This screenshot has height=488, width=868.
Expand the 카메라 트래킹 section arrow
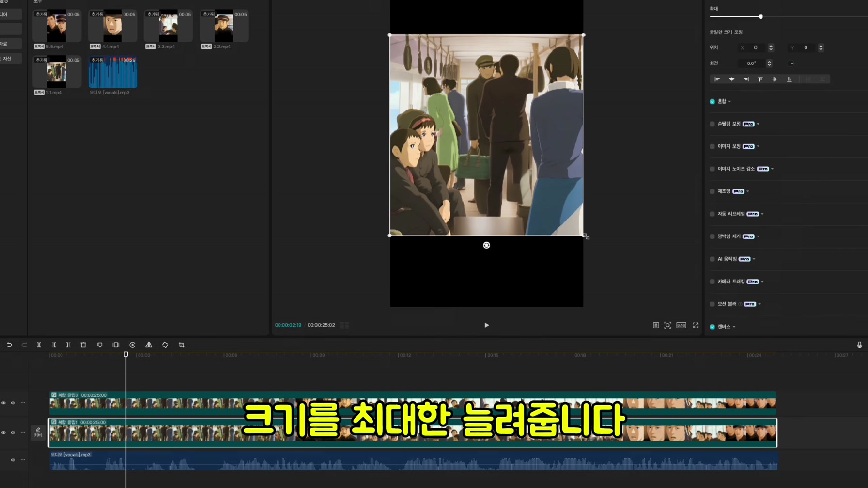pyautogui.click(x=762, y=282)
